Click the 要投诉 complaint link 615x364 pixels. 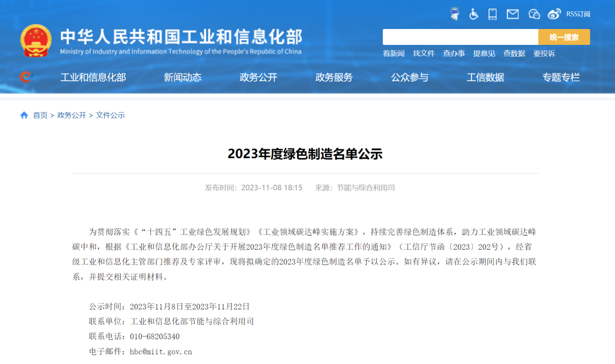click(544, 53)
